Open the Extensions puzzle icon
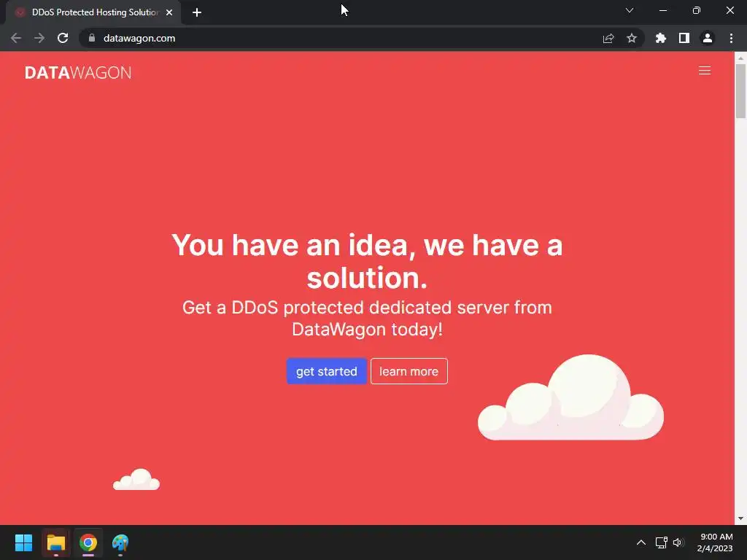 pyautogui.click(x=661, y=38)
